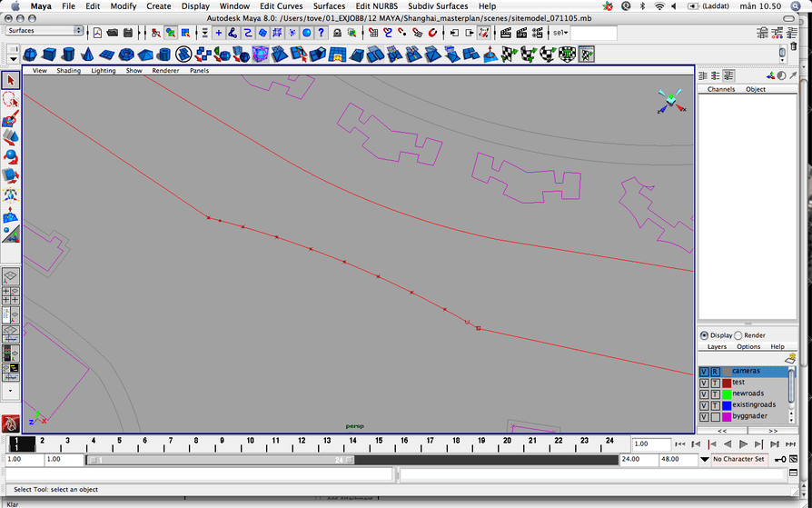Click the save scene disk icon
812x508 pixels.
127,34
